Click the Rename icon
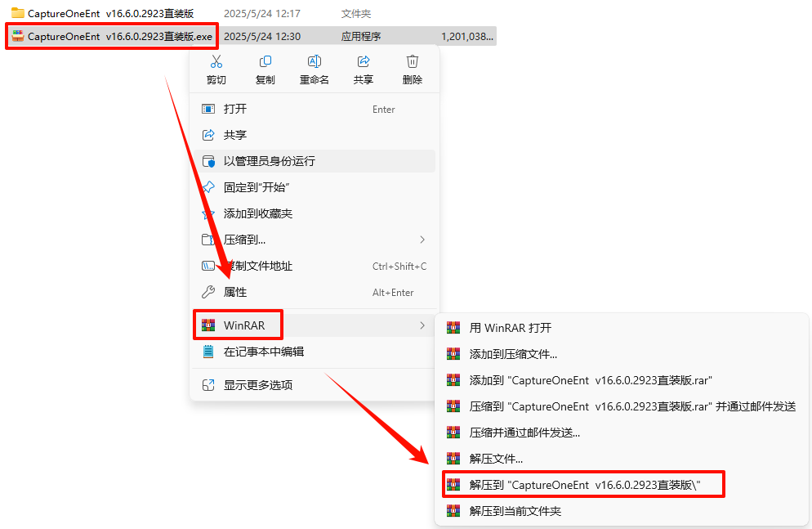Image resolution: width=812 pixels, height=529 pixels. point(315,61)
